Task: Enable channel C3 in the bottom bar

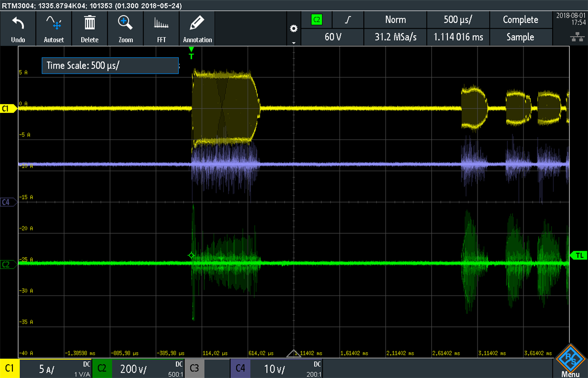Action: 195,368
